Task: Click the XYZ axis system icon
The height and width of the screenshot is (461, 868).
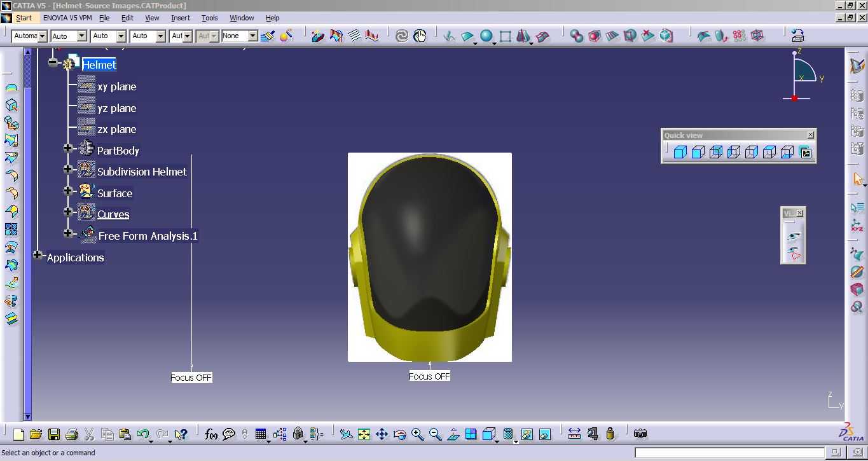Action: (857, 226)
